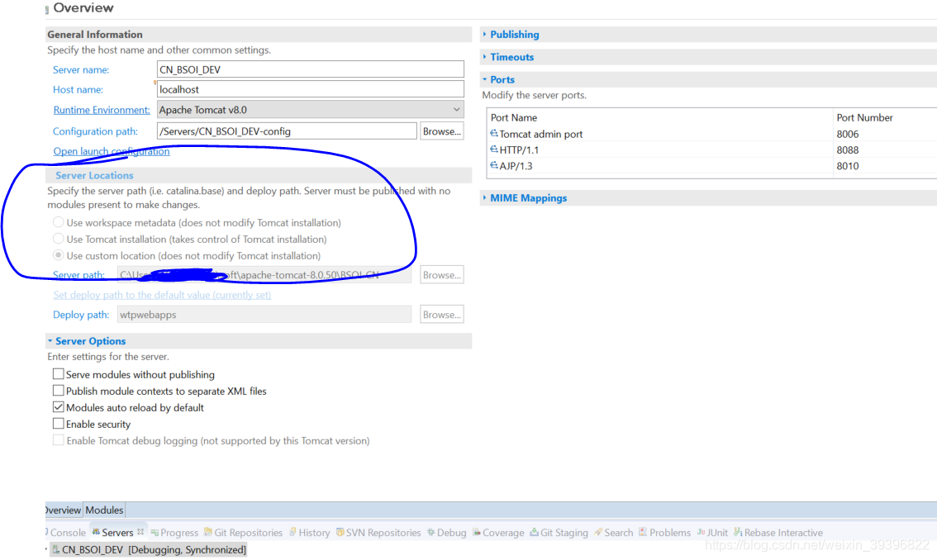
Task: Click the History view icon
Action: [x=293, y=532]
